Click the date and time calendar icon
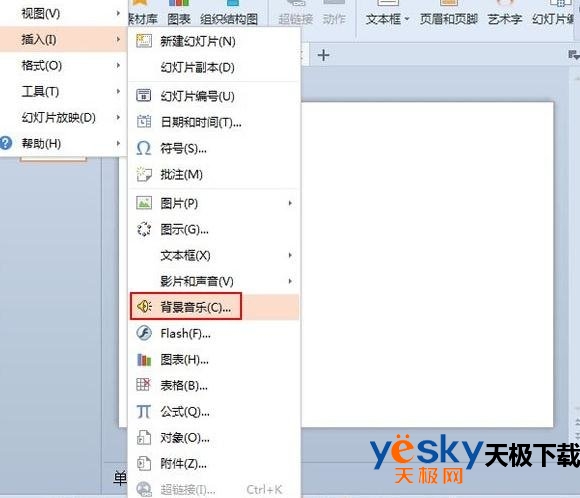Image resolution: width=580 pixels, height=498 pixels. (144, 121)
